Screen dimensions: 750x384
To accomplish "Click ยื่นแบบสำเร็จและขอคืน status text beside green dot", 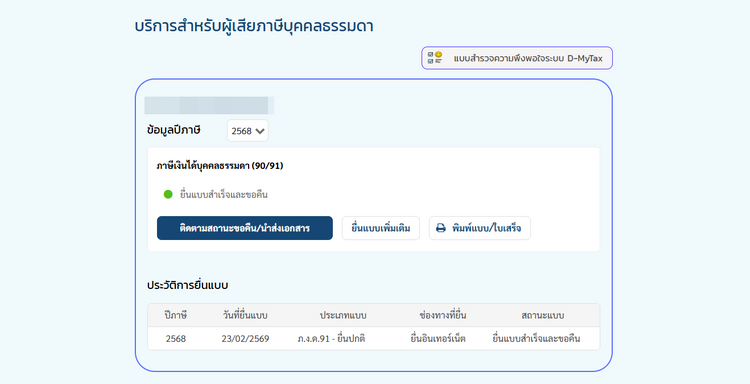I will click(224, 194).
